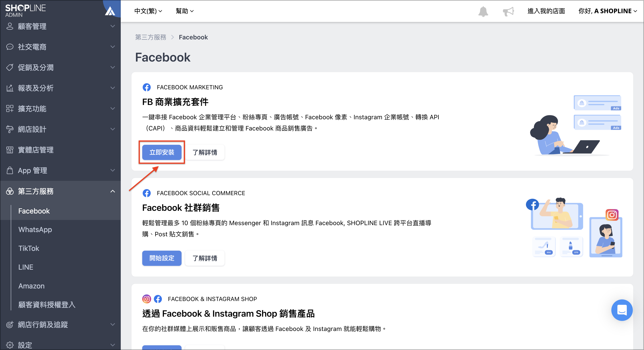
Task: Click 第三方服務 in the breadcrumb
Action: [151, 37]
